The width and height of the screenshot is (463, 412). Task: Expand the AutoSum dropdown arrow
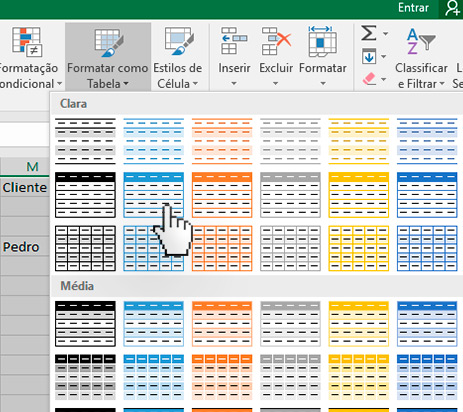click(385, 34)
